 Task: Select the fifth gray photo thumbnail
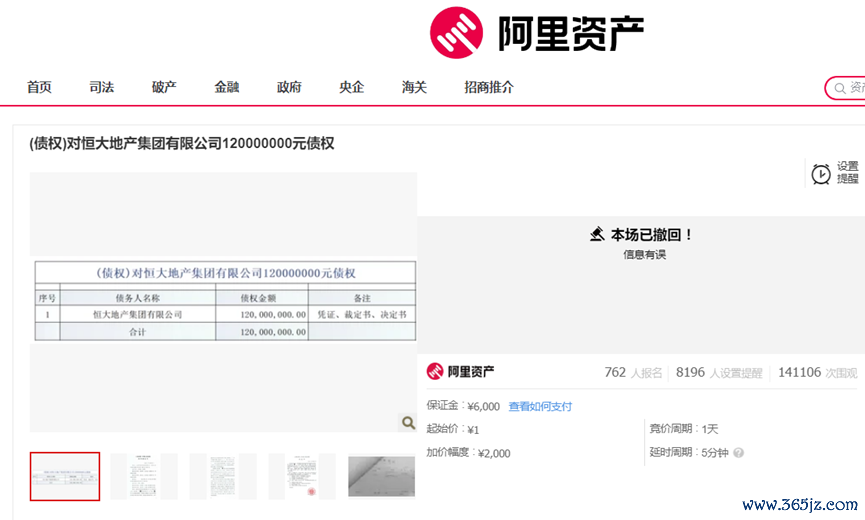coord(381,476)
